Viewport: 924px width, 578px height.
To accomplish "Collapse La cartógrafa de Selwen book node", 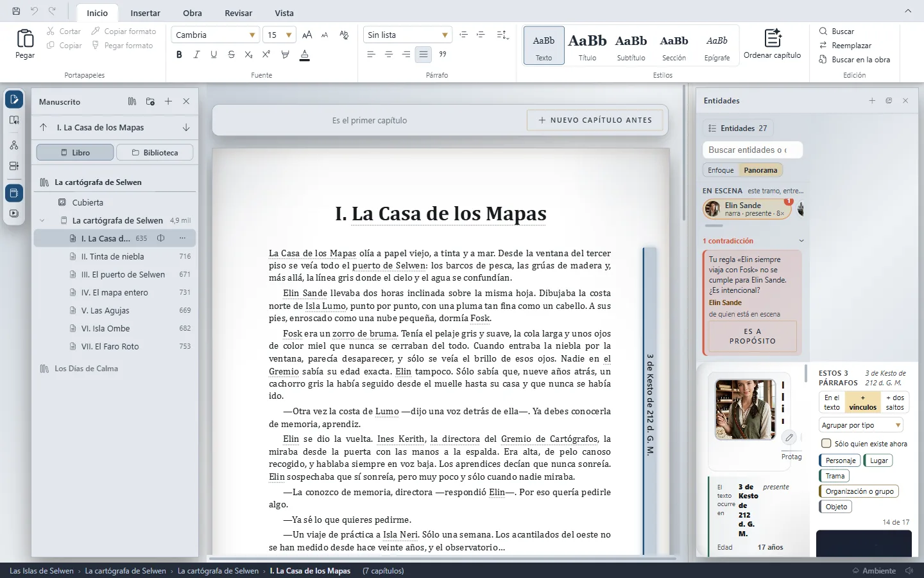I will [42, 220].
